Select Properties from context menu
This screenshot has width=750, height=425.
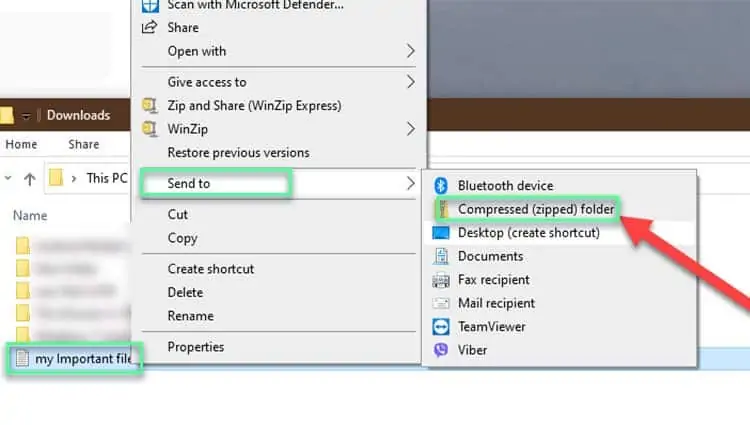click(196, 347)
